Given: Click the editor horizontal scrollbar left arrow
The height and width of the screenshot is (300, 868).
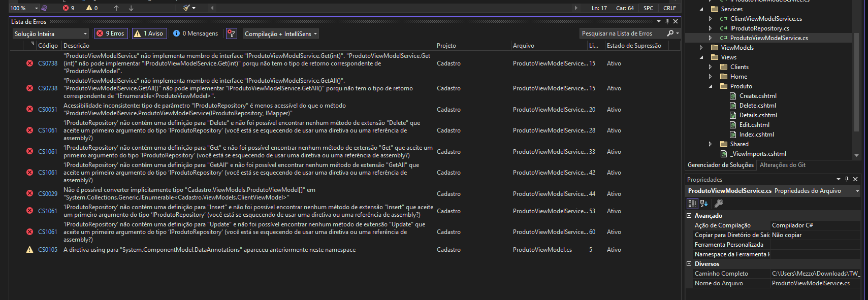Looking at the screenshot, I should coord(212,8).
